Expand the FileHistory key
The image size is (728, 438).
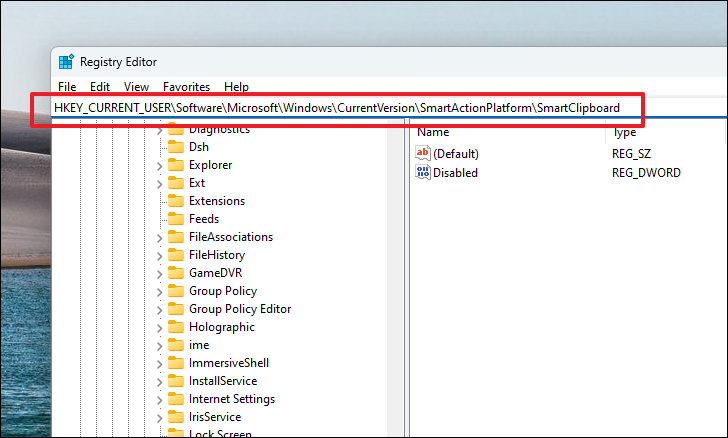click(159, 256)
